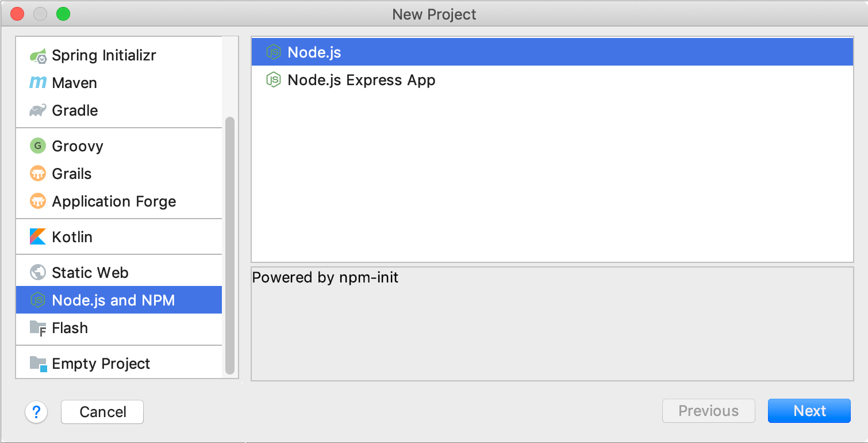Click the Next button
This screenshot has height=443, width=868.
pos(809,411)
